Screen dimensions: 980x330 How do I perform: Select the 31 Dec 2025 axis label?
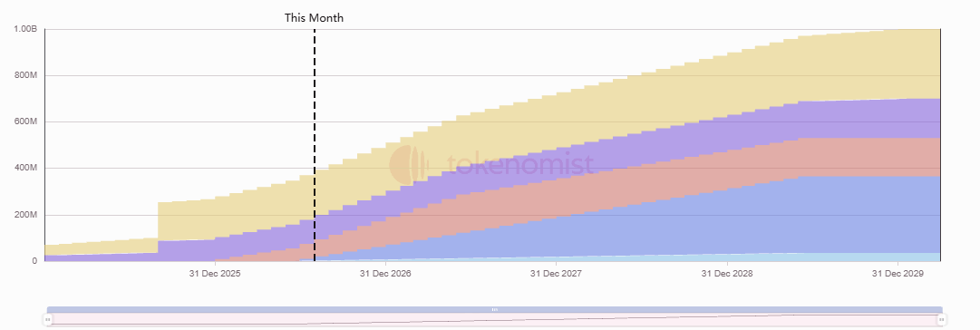(x=215, y=274)
